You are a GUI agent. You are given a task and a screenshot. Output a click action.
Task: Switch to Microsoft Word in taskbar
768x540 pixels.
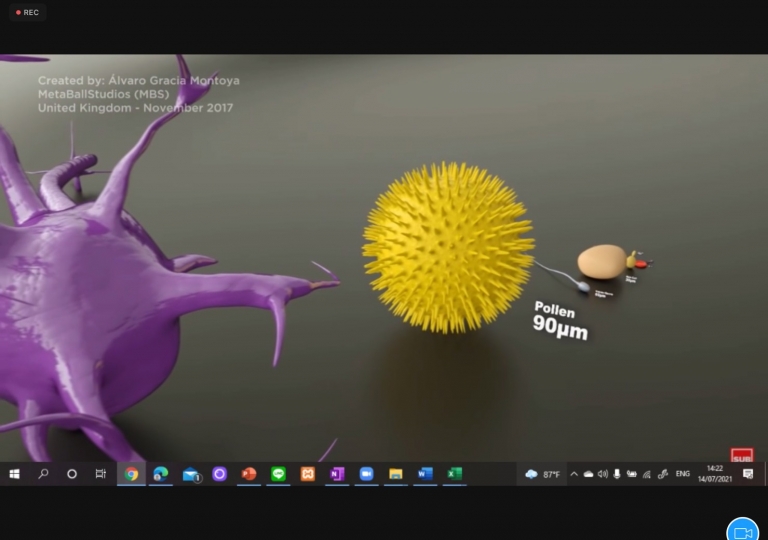click(425, 474)
